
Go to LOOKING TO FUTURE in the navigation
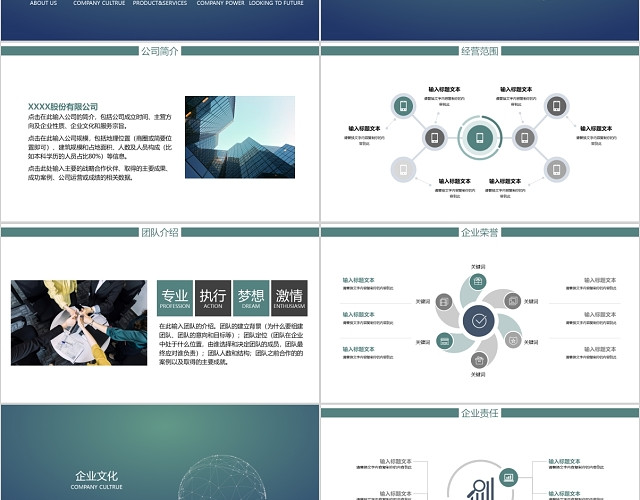pos(276,3)
